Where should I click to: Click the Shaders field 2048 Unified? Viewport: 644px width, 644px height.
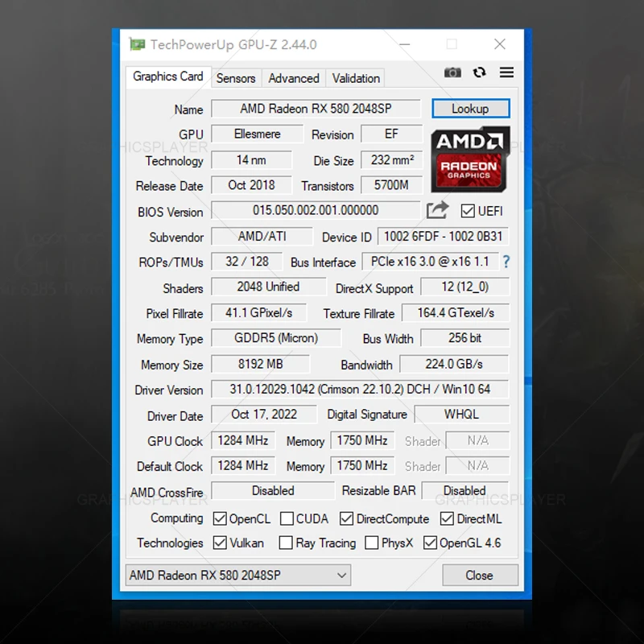(x=269, y=287)
